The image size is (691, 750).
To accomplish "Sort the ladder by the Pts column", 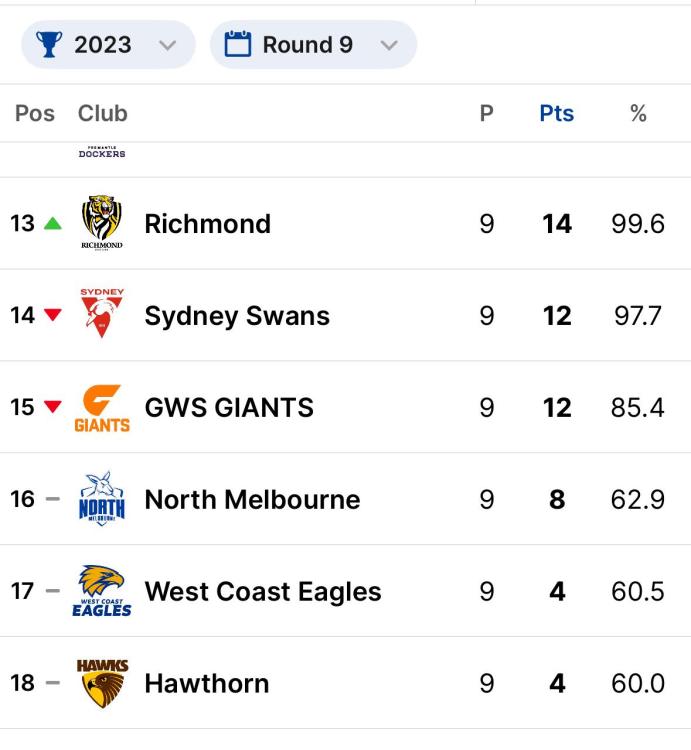I will coord(557,113).
